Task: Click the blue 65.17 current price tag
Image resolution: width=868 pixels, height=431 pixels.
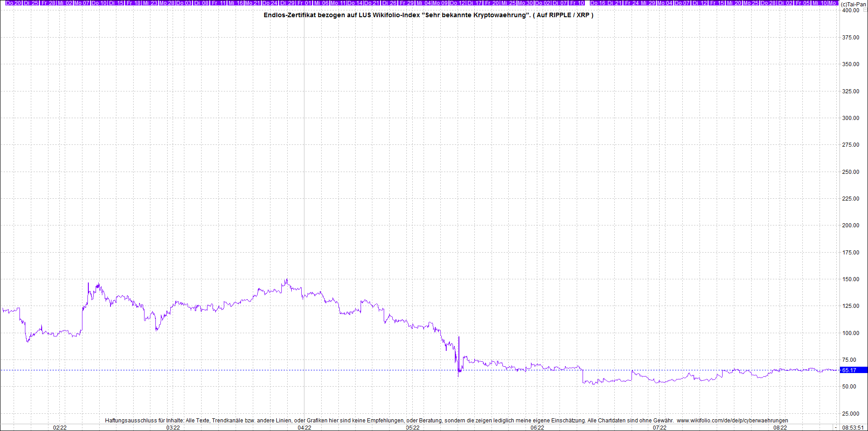Action: (853, 370)
